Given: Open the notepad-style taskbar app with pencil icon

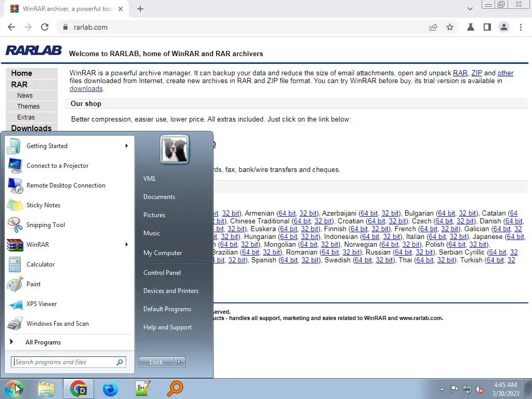Looking at the screenshot, I should click(x=142, y=389).
